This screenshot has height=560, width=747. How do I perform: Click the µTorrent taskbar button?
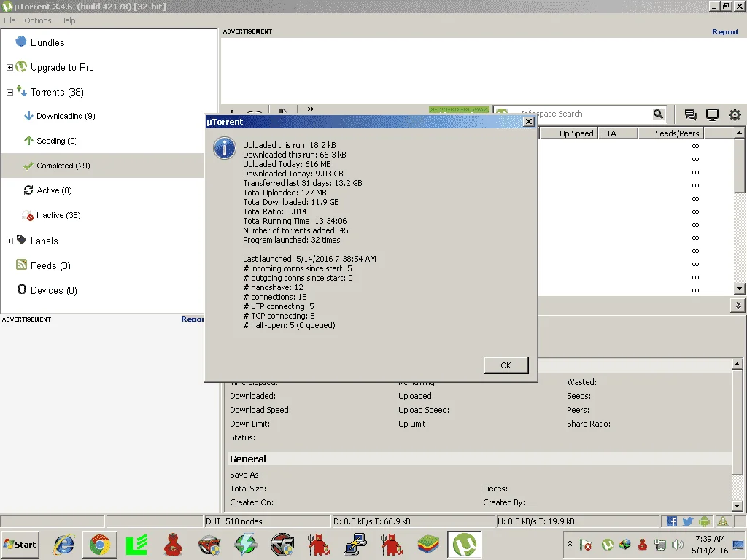coord(465,544)
